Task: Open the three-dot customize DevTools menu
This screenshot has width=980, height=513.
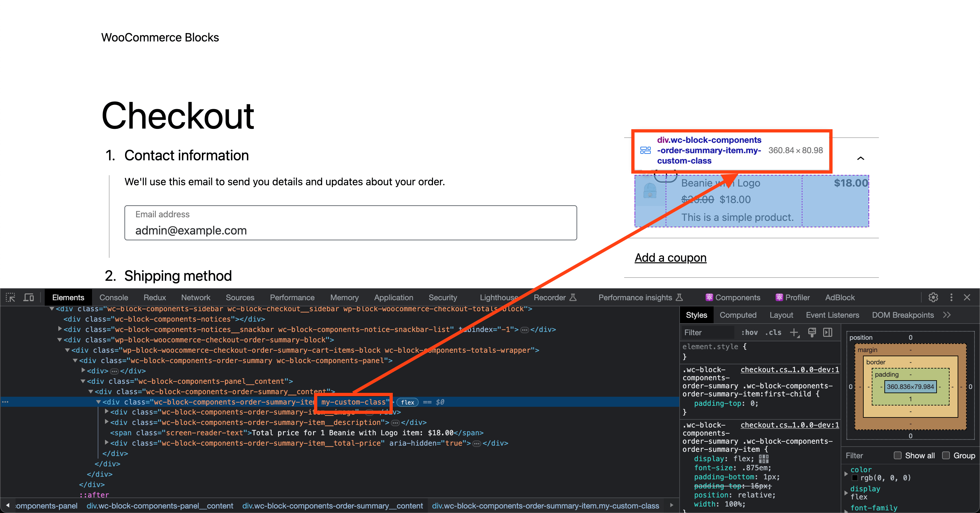Action: click(951, 297)
